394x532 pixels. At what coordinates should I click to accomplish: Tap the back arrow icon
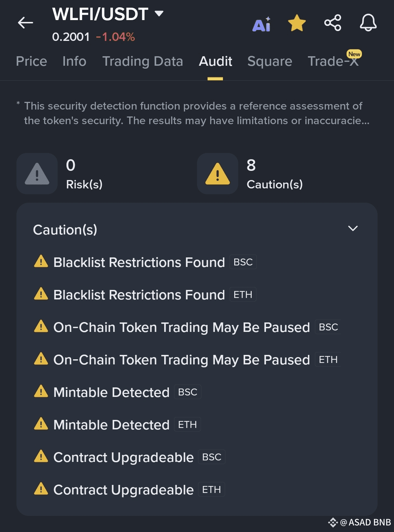[x=26, y=23]
